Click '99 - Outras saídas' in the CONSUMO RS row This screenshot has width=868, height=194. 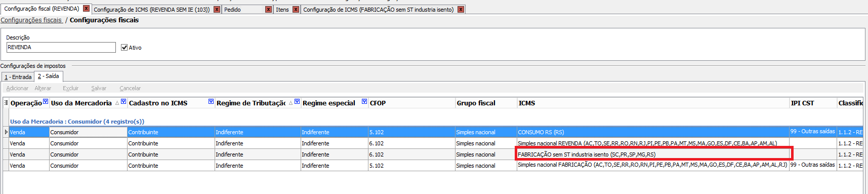[812, 132]
